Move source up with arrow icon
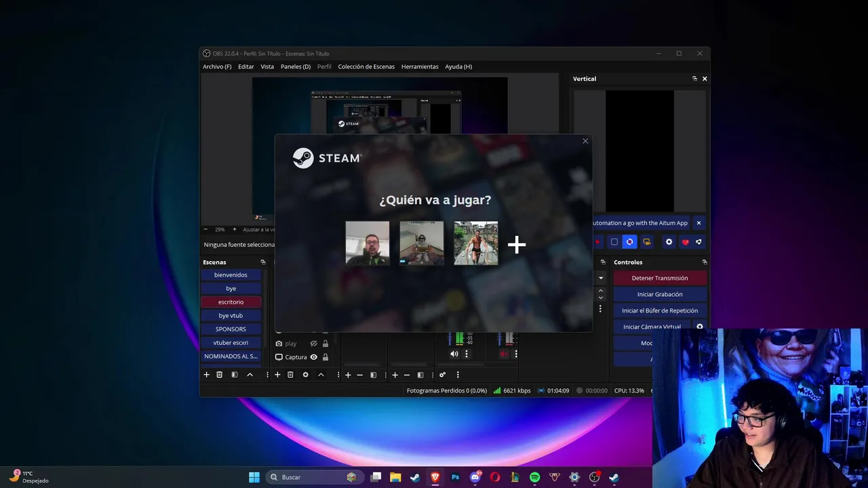Viewport: 868px width, 488px height. click(x=321, y=375)
